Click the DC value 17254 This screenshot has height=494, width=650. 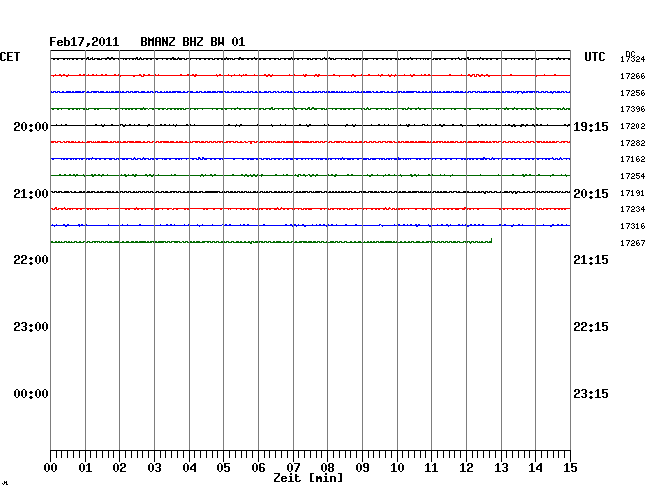pyautogui.click(x=633, y=177)
